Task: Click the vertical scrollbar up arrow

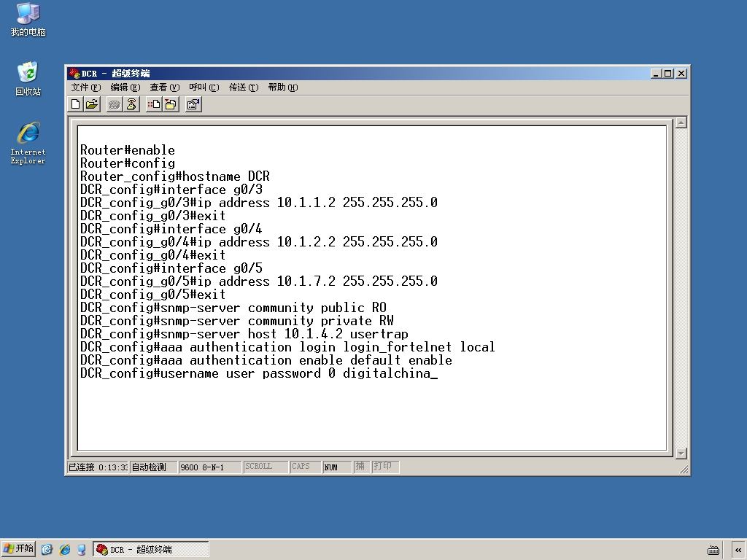Action: point(681,122)
